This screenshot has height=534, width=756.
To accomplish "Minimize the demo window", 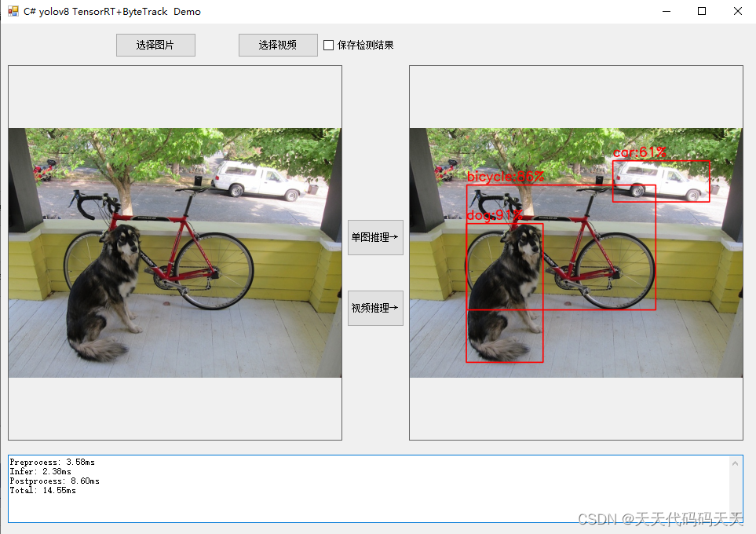I will pyautogui.click(x=667, y=11).
